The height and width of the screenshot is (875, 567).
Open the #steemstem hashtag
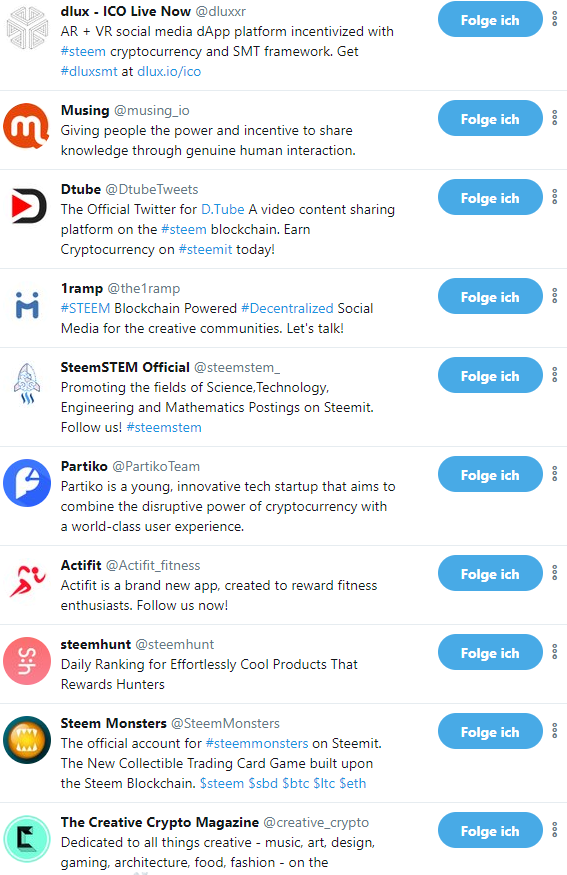tap(164, 427)
